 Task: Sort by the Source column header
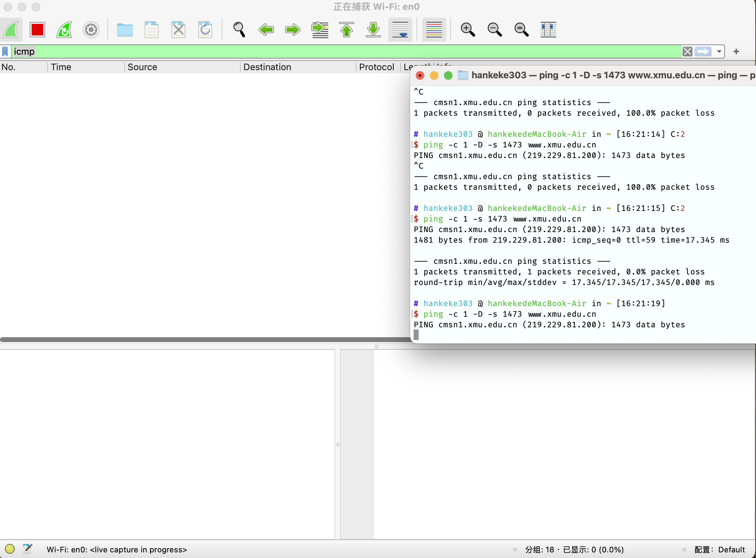tap(182, 67)
